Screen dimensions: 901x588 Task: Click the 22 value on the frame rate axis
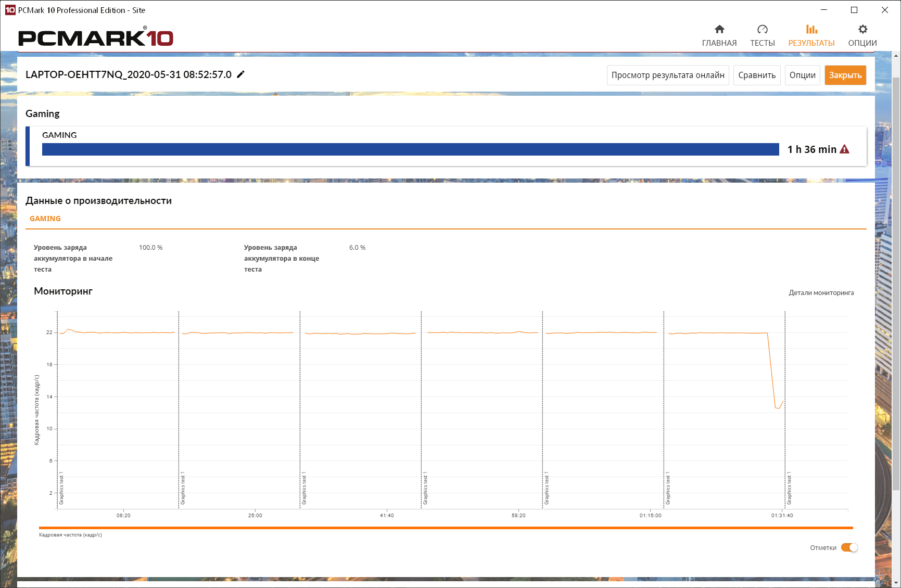pos(49,333)
